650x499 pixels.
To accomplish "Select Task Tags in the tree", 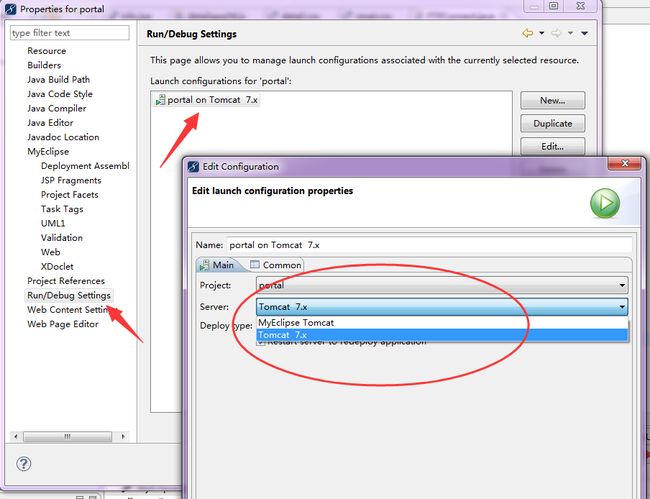I will [62, 209].
